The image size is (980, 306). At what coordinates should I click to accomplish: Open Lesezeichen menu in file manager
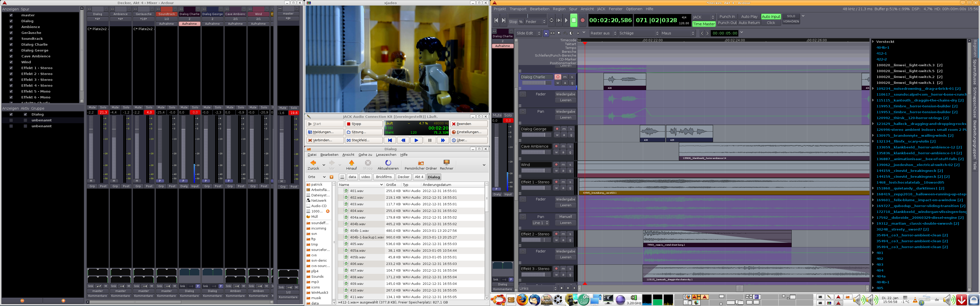[386, 155]
